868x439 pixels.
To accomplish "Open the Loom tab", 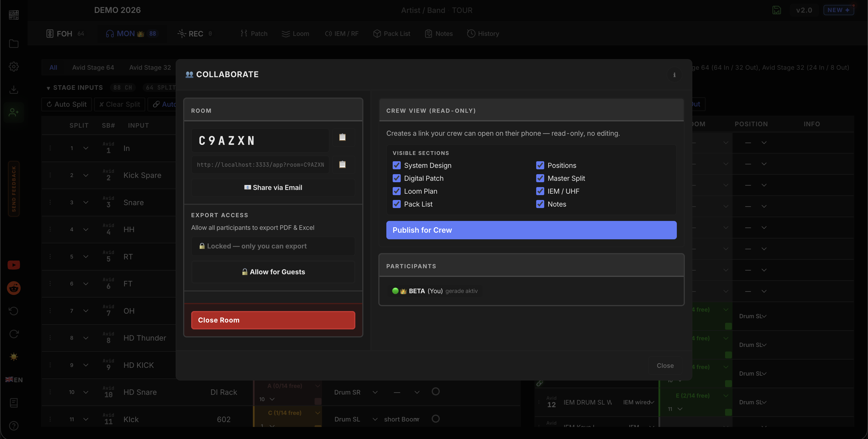I will click(x=295, y=34).
